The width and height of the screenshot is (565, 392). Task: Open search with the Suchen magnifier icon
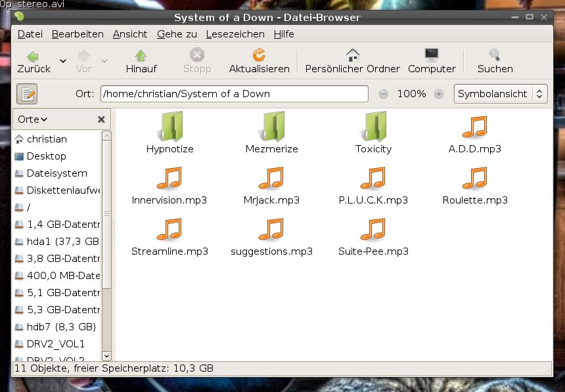pyautogui.click(x=495, y=55)
